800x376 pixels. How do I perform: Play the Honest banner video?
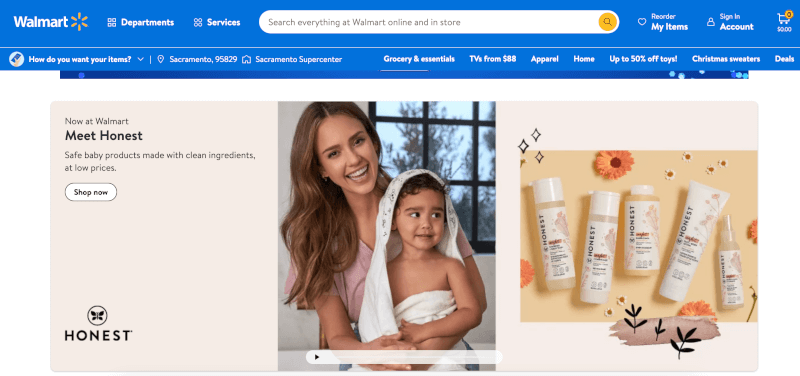tap(316, 357)
